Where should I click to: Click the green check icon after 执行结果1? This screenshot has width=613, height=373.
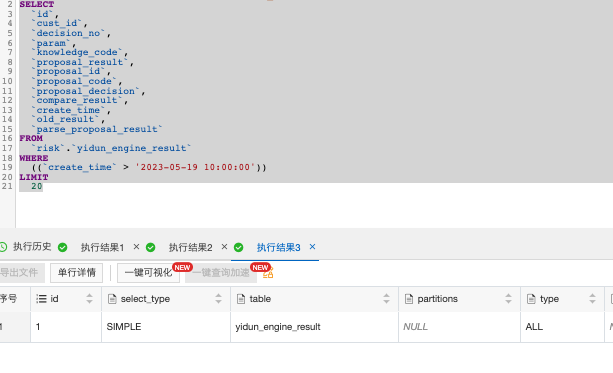[151, 247]
